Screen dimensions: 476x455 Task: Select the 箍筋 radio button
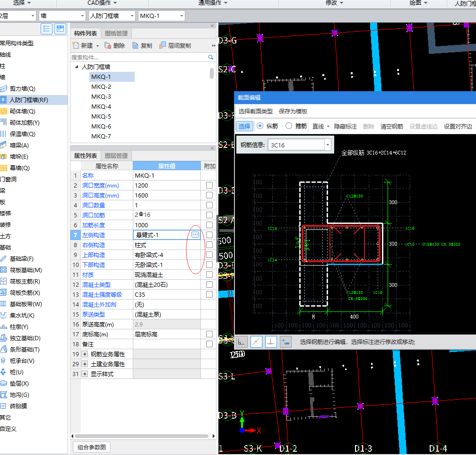[x=289, y=126]
